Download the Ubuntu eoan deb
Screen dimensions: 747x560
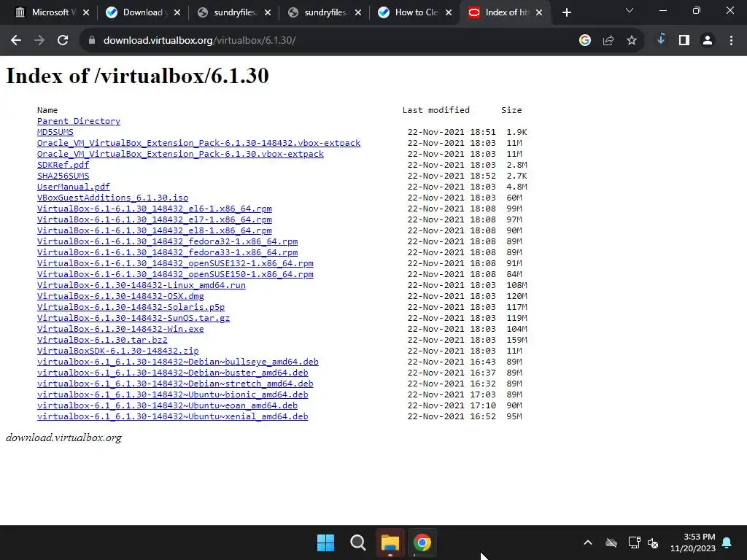coord(167,405)
